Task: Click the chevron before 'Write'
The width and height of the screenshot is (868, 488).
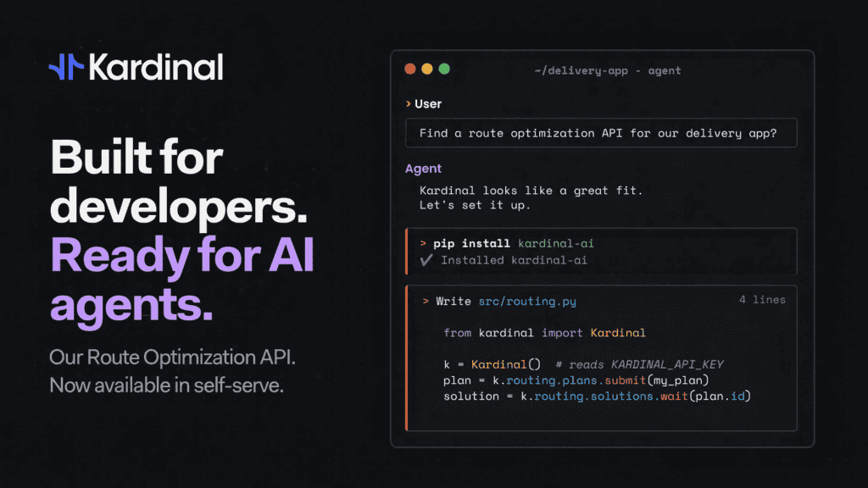Action: coord(426,301)
